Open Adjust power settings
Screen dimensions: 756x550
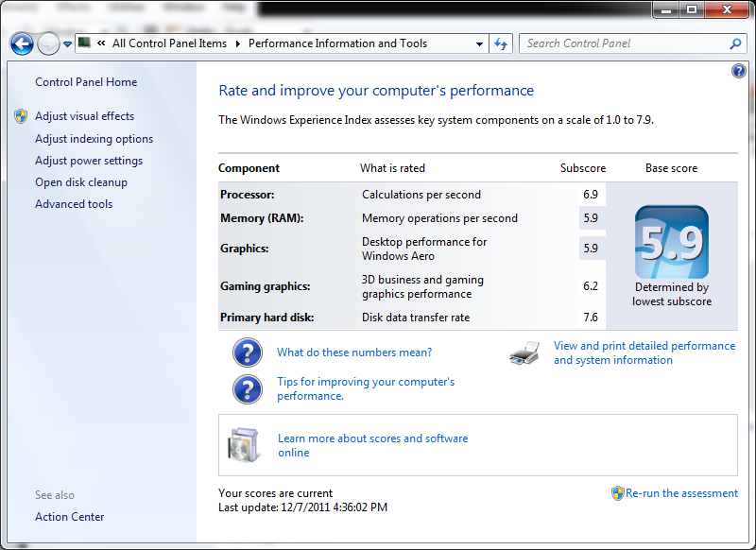(x=89, y=161)
